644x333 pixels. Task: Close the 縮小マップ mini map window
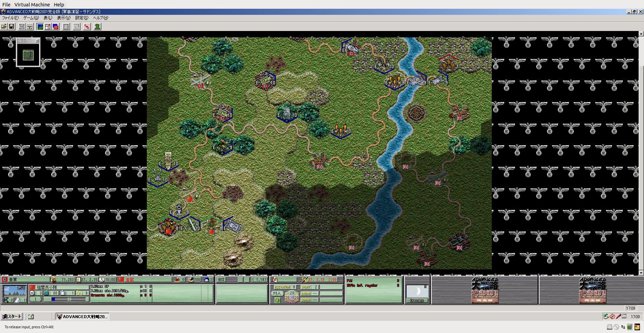click(37, 41)
